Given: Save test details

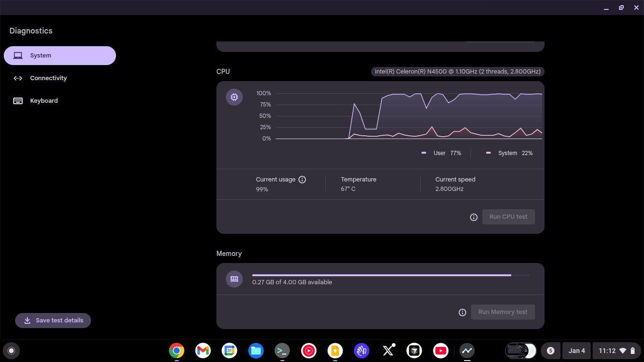Looking at the screenshot, I should point(53,321).
